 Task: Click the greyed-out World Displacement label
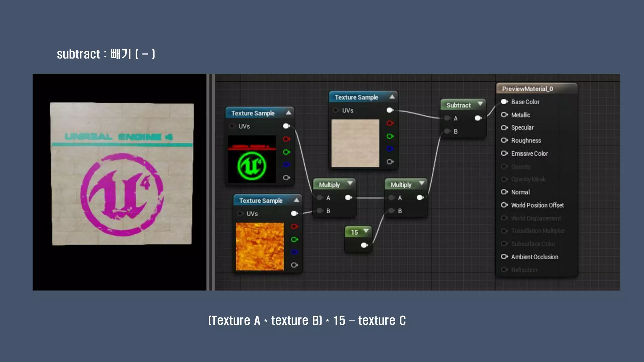pyautogui.click(x=536, y=218)
